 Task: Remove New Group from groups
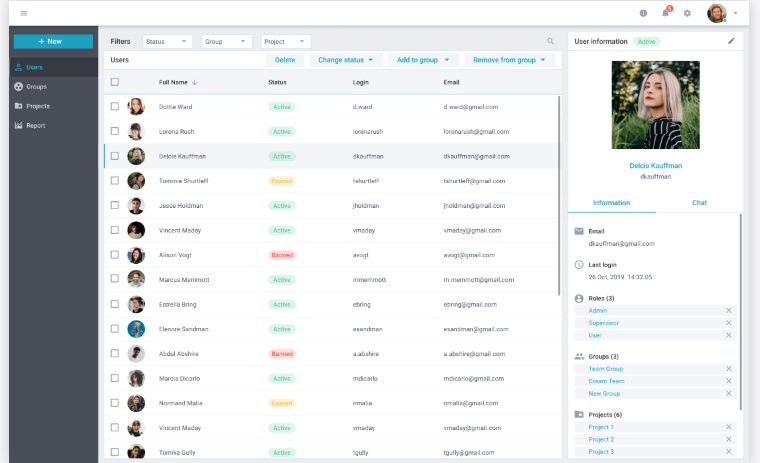pos(728,394)
